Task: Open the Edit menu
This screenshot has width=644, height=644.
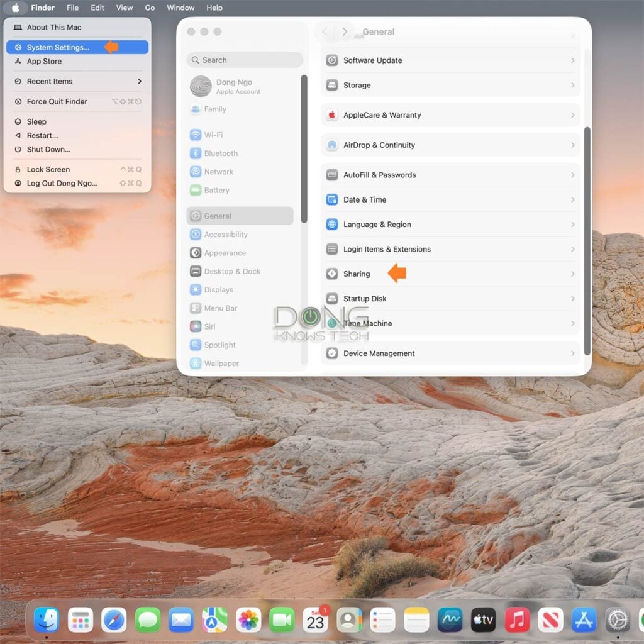Action: (97, 8)
